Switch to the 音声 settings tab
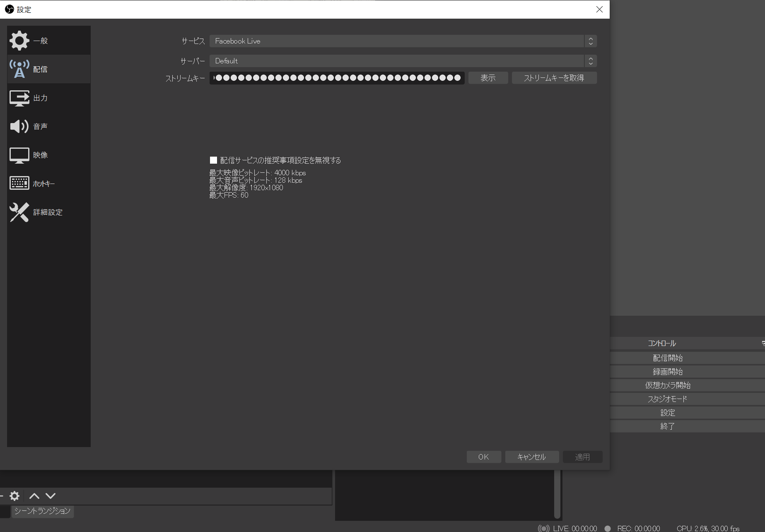The height and width of the screenshot is (532, 765). pyautogui.click(x=49, y=126)
